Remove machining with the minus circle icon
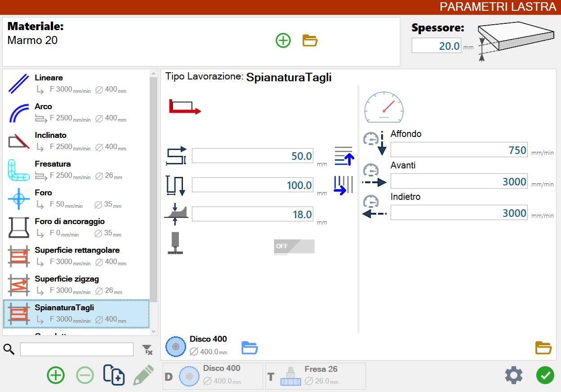 pyautogui.click(x=85, y=375)
